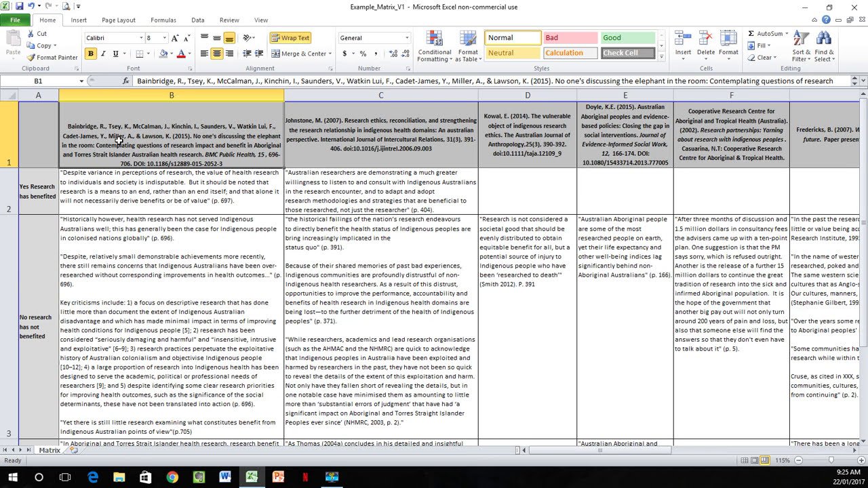Expand Merge & Center dropdown arrow
Viewport: 868px width, 488px height.
pyautogui.click(x=330, y=54)
